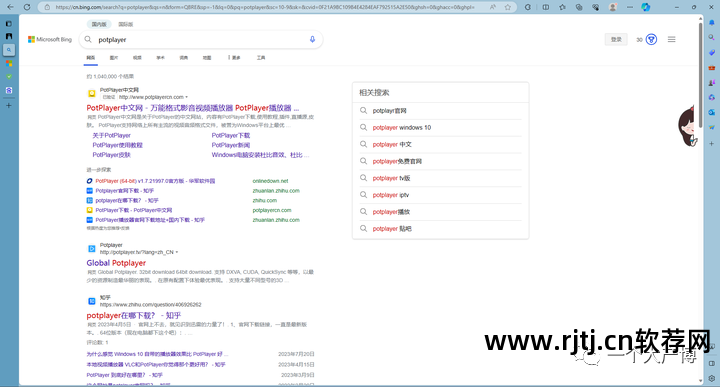Open the Outlook icon in Edge sidebar
The image size is (720, 387).
pyautogui.click(x=712, y=112)
